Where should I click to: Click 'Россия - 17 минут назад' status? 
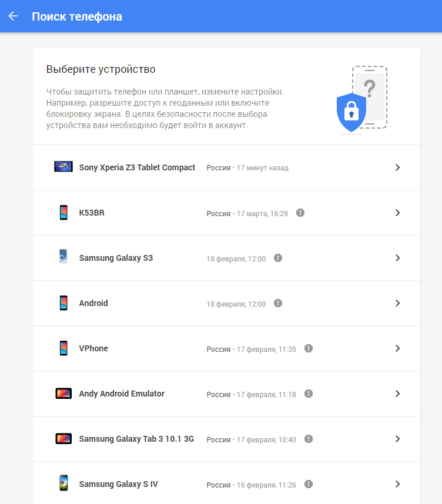pyautogui.click(x=247, y=168)
